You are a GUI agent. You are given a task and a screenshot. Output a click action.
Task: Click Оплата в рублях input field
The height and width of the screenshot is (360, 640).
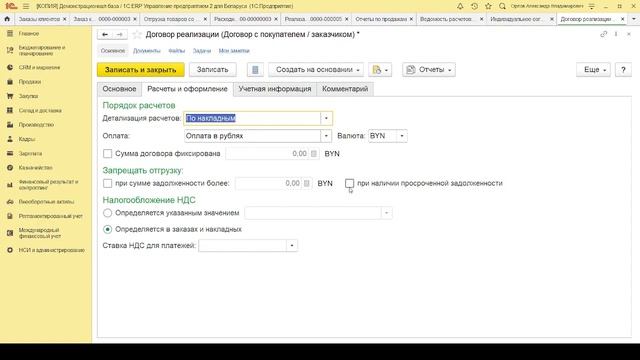pos(252,136)
